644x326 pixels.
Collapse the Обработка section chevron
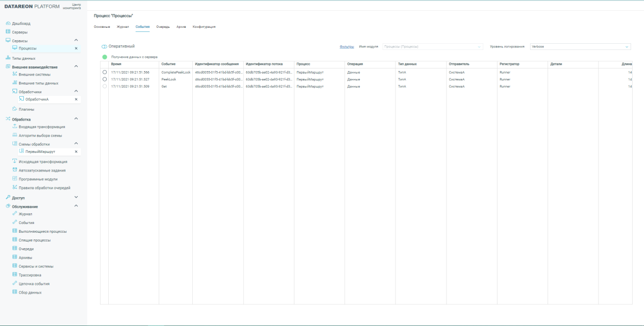click(76, 119)
